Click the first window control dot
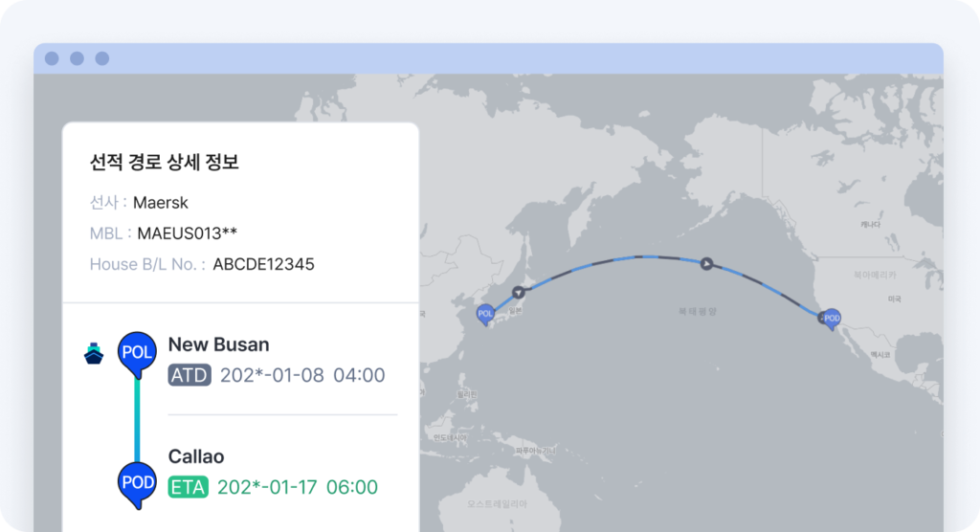The height and width of the screenshot is (532, 980). (52, 58)
